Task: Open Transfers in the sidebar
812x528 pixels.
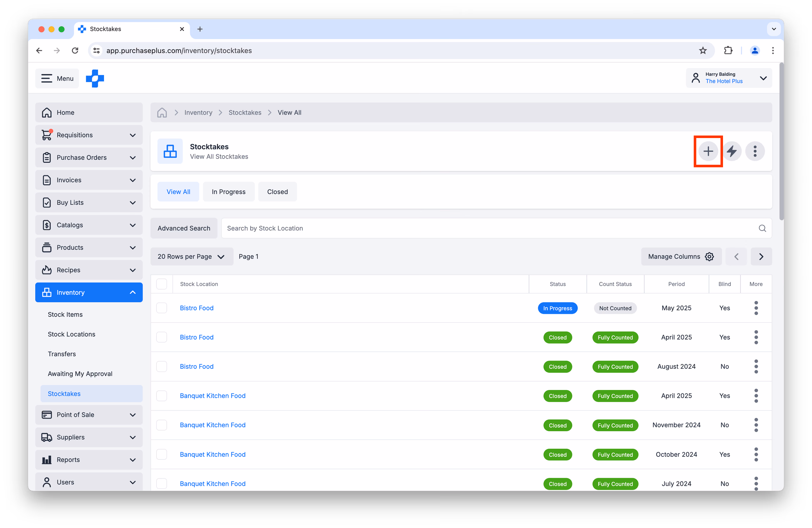Action: click(62, 354)
